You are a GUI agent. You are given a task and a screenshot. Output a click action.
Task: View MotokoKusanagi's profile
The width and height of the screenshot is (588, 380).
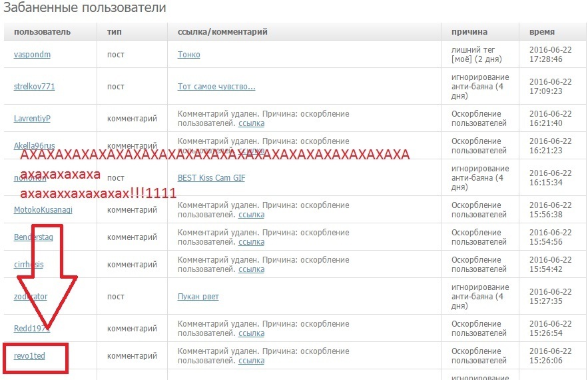(43, 210)
